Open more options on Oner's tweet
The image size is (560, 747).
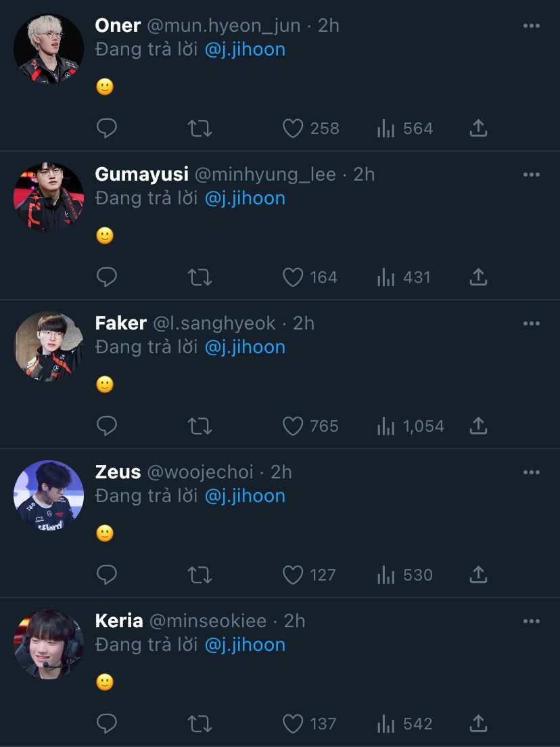pyautogui.click(x=532, y=26)
